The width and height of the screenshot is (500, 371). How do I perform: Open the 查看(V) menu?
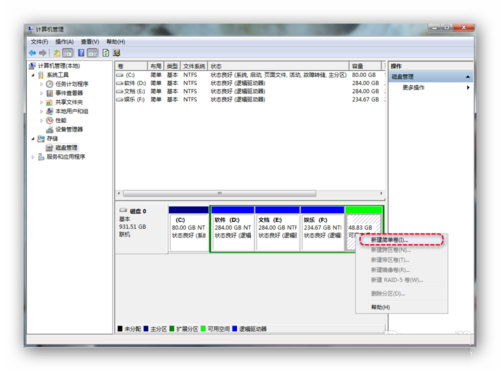coord(90,42)
